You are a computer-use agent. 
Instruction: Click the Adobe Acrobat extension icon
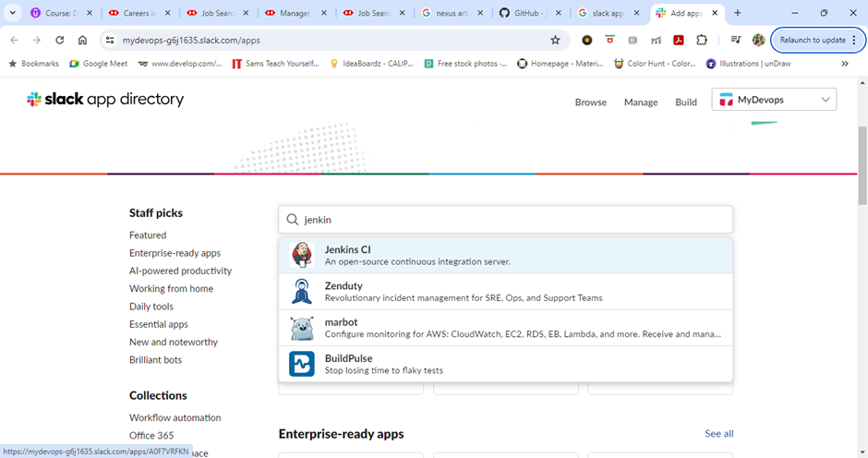(679, 40)
